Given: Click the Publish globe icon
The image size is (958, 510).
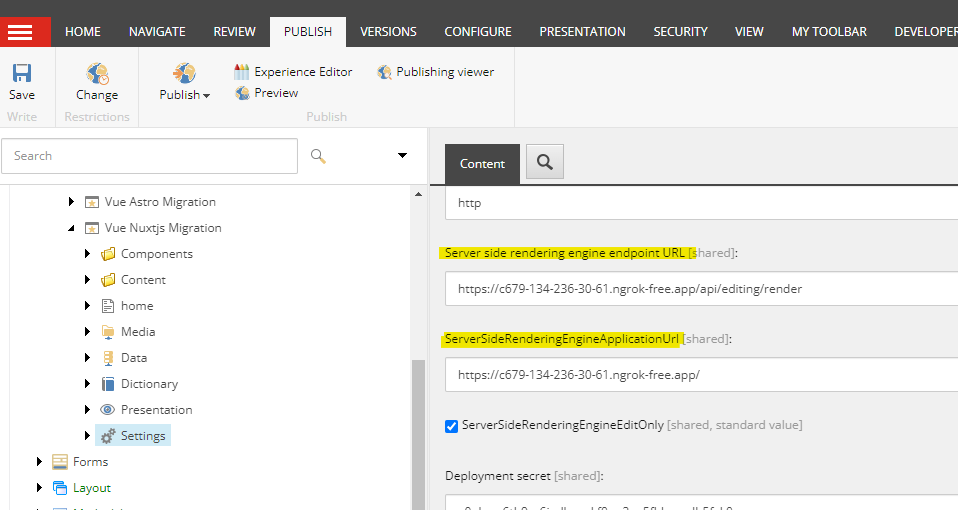Looking at the screenshot, I should pos(184,73).
